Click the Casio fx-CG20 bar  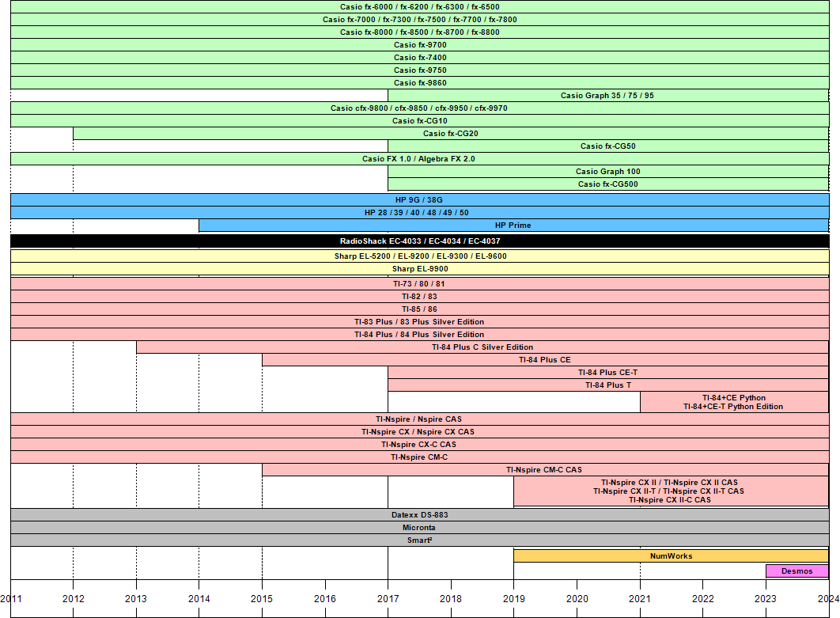coord(451,134)
